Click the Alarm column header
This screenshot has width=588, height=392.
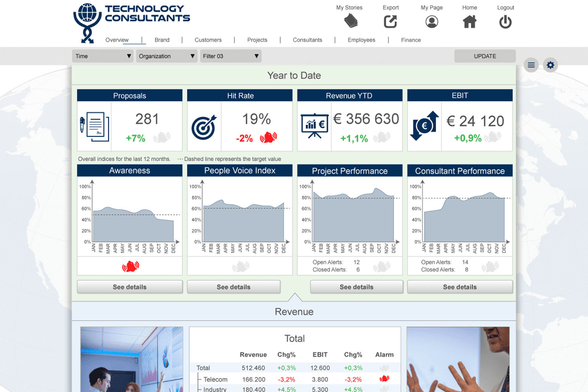384,355
